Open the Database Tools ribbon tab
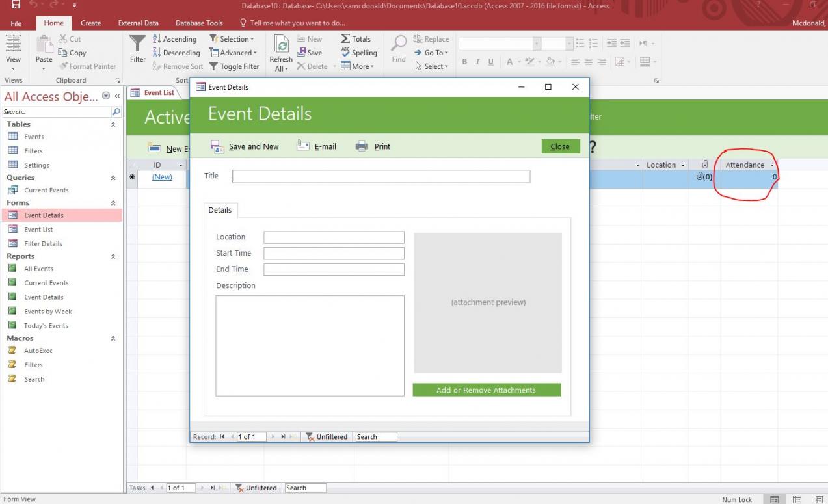 pyautogui.click(x=199, y=23)
